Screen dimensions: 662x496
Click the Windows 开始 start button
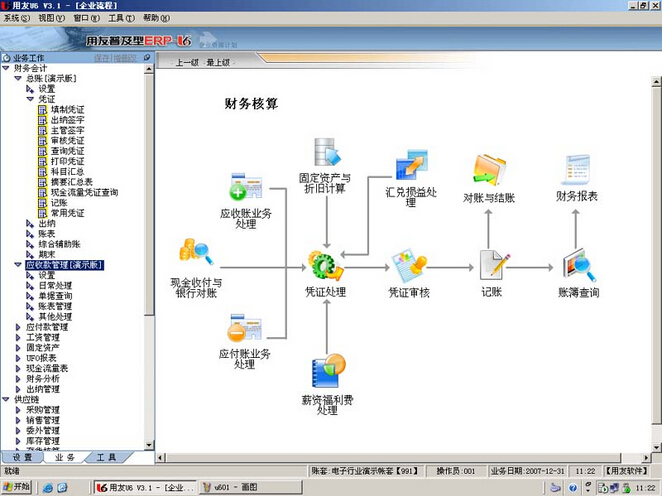click(17, 487)
